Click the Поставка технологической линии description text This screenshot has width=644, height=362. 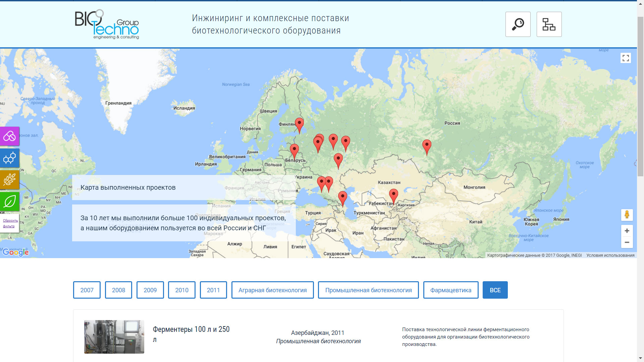click(x=466, y=337)
